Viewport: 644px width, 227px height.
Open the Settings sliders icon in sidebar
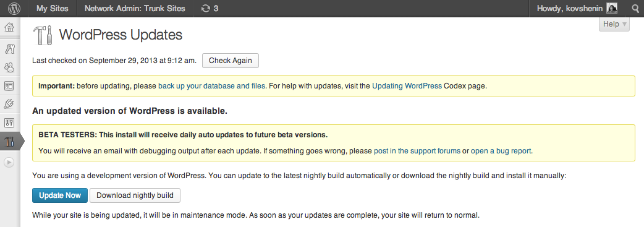point(9,122)
